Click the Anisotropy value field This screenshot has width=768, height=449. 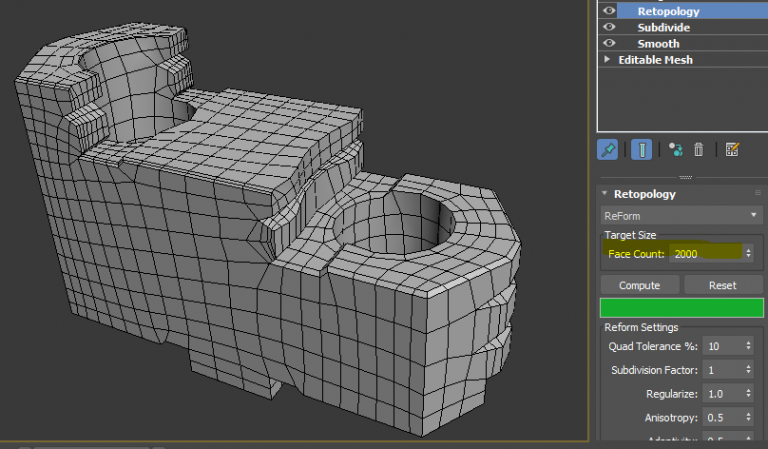click(x=723, y=417)
